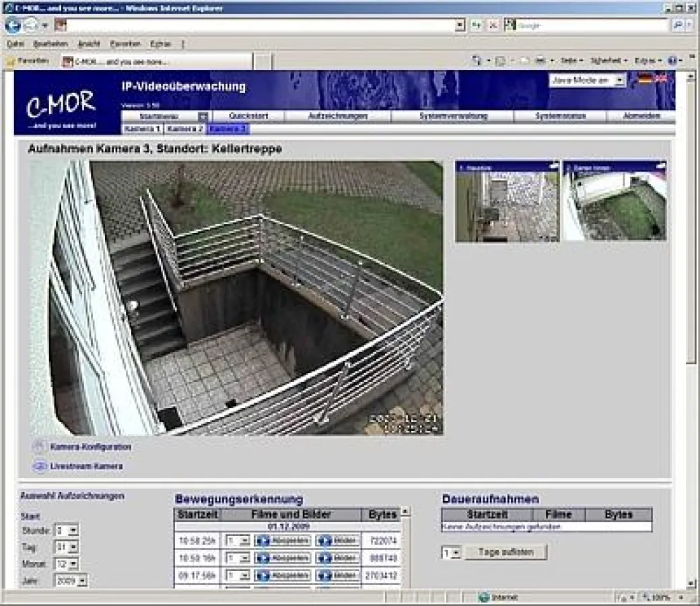Image resolution: width=700 pixels, height=606 pixels.
Task: Switch language using the German flag icon
Action: (645, 79)
